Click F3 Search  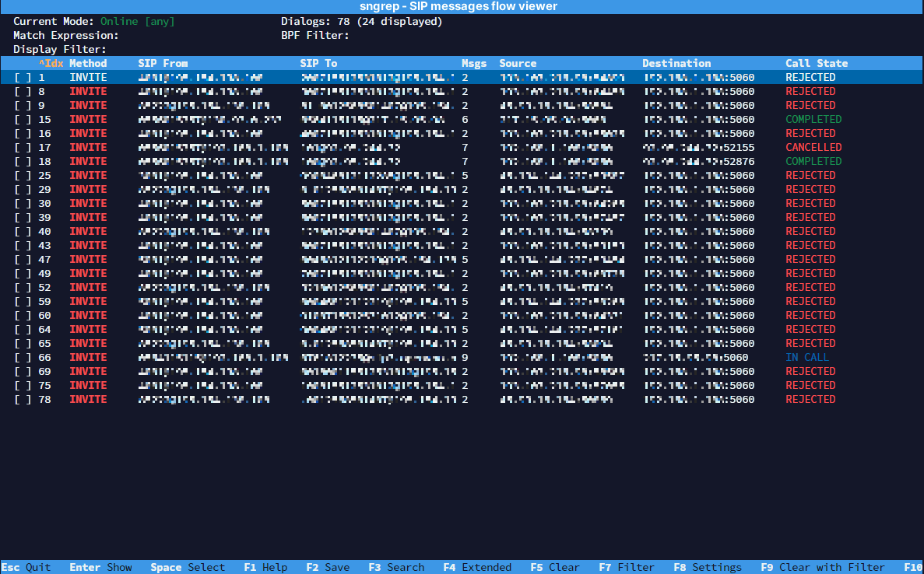[x=396, y=568]
